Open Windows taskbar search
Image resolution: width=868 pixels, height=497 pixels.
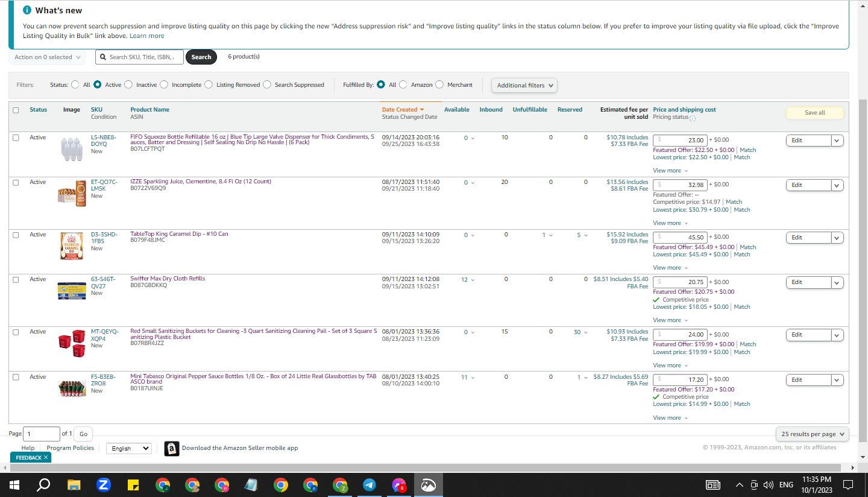click(43, 484)
